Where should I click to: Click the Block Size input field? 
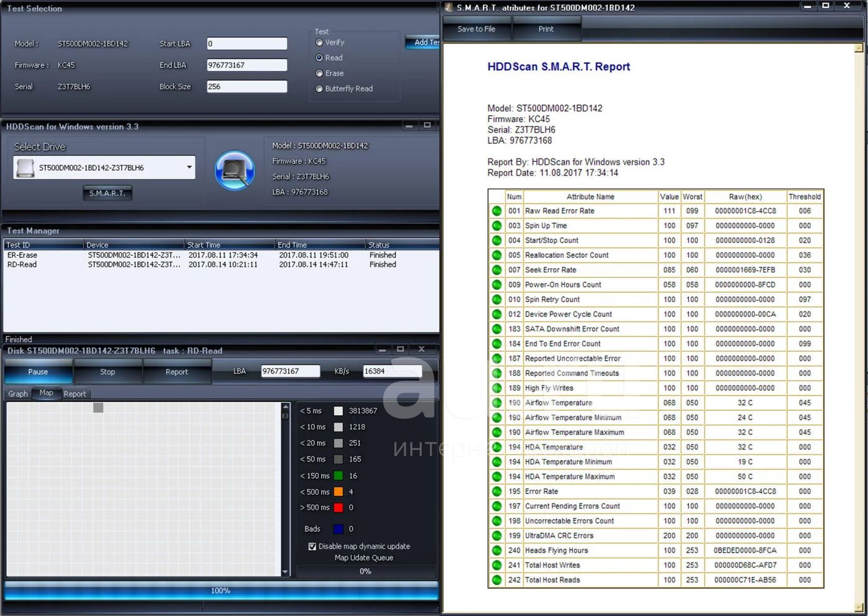point(247,87)
